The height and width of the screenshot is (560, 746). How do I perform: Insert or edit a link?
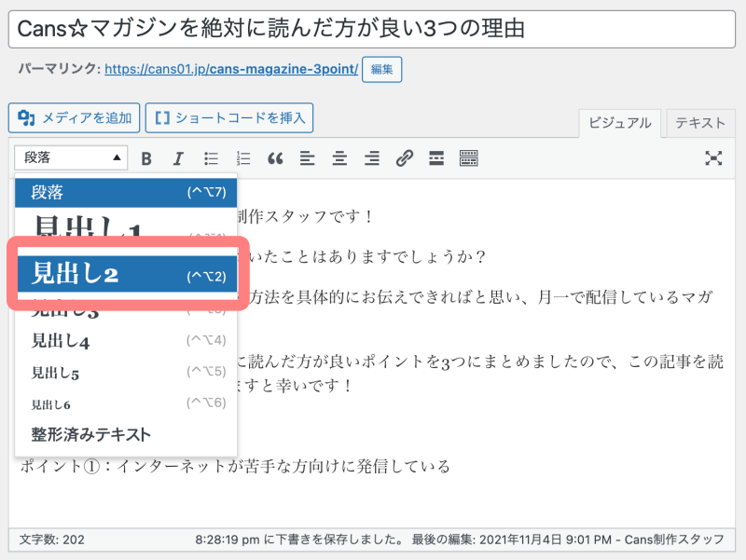coord(404,158)
